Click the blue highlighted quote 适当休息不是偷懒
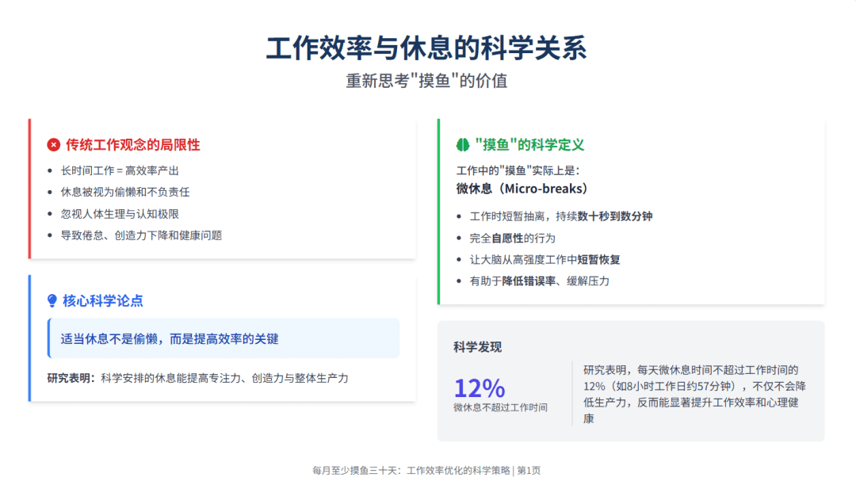This screenshot has height=504, width=856. 170,338
